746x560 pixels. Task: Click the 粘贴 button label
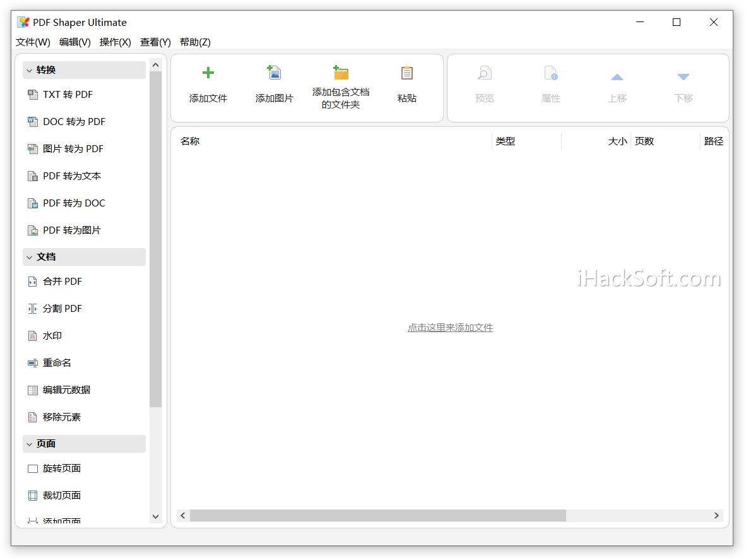(x=407, y=98)
